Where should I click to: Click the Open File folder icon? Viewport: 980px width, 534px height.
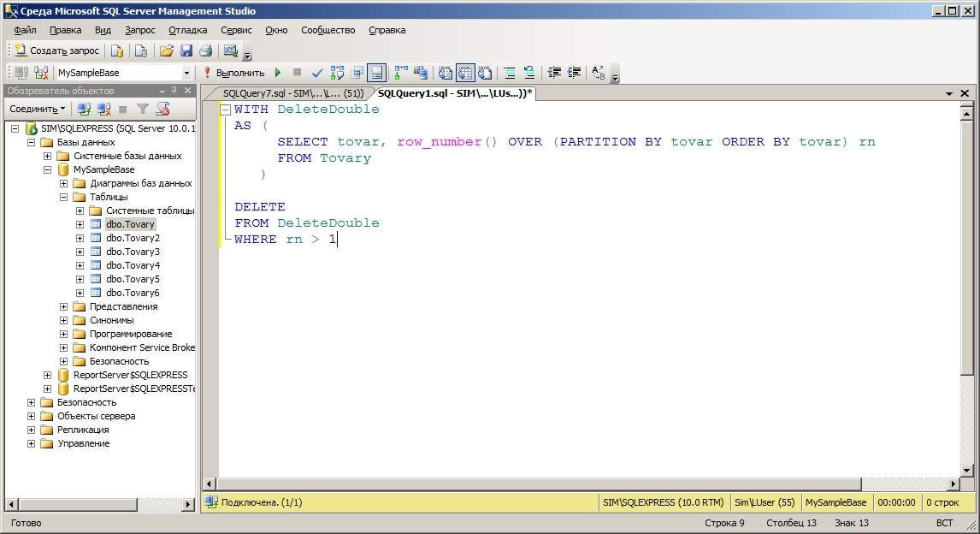tap(166, 50)
